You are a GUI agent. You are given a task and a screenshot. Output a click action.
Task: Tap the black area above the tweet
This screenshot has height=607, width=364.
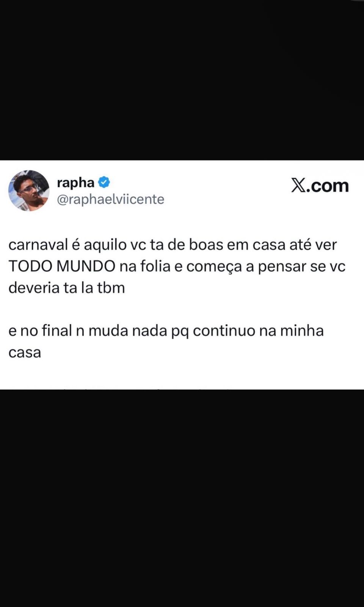coord(182,80)
